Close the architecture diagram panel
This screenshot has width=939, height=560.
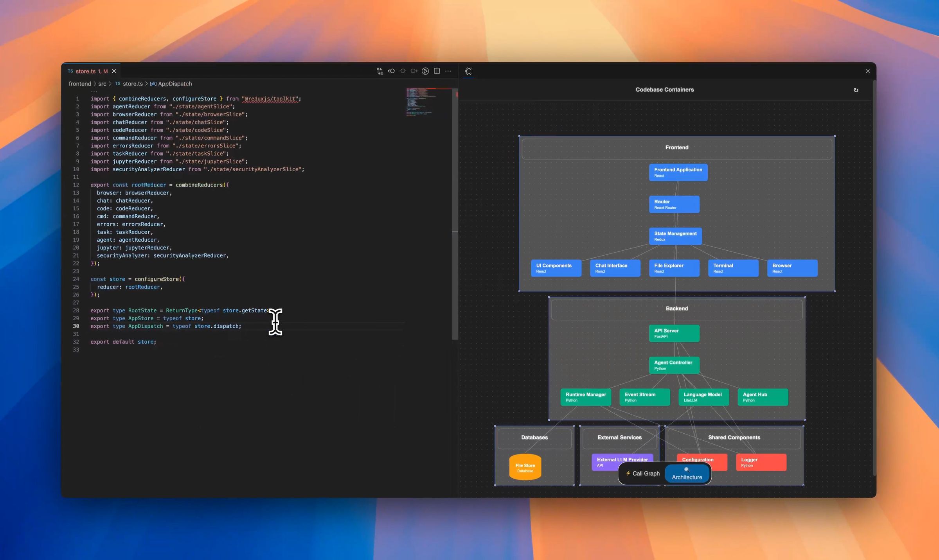click(868, 71)
